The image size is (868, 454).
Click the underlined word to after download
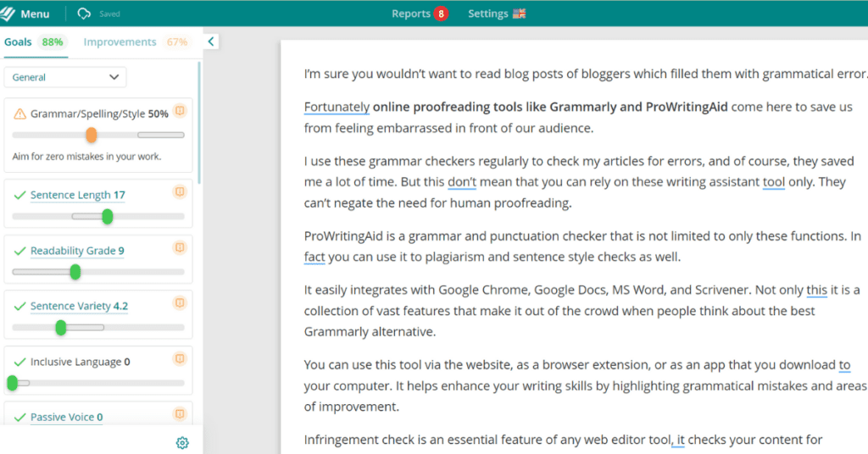click(x=844, y=365)
